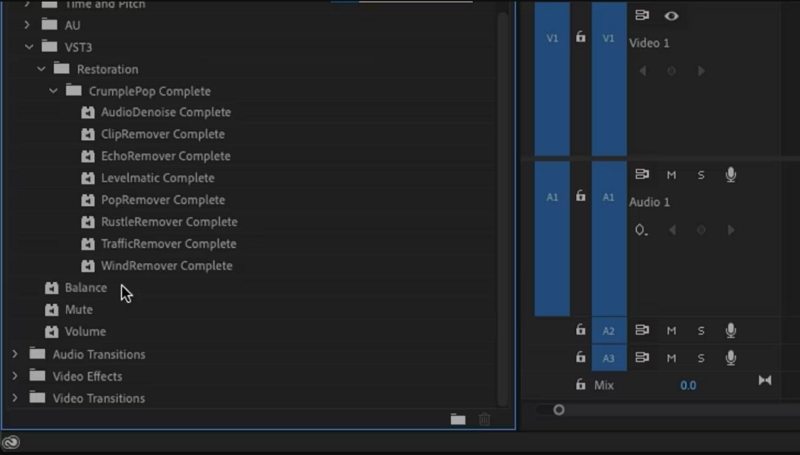Viewport: 800px width, 455px height.
Task: Expand the Video Transitions folder
Action: pyautogui.click(x=15, y=398)
